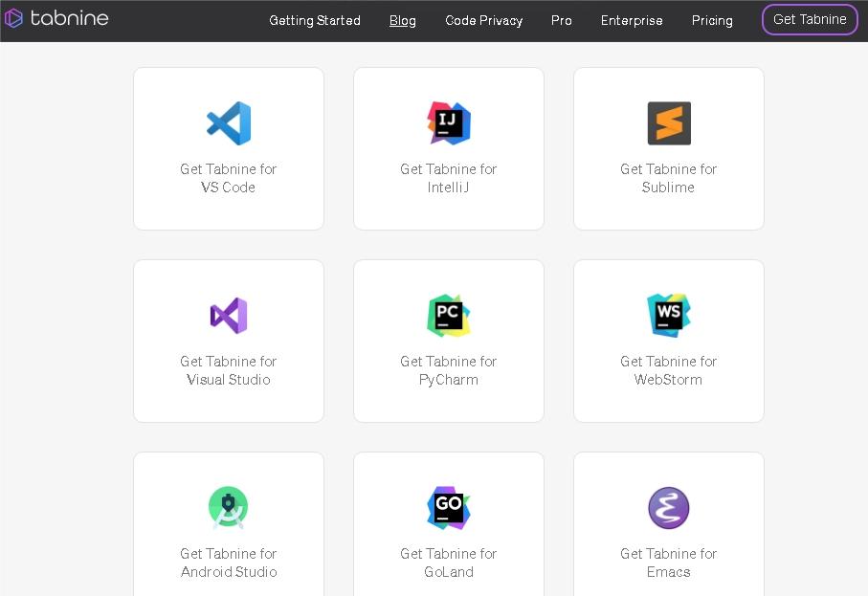
Task: Click the IntelliJ IJ icon
Action: click(x=449, y=123)
